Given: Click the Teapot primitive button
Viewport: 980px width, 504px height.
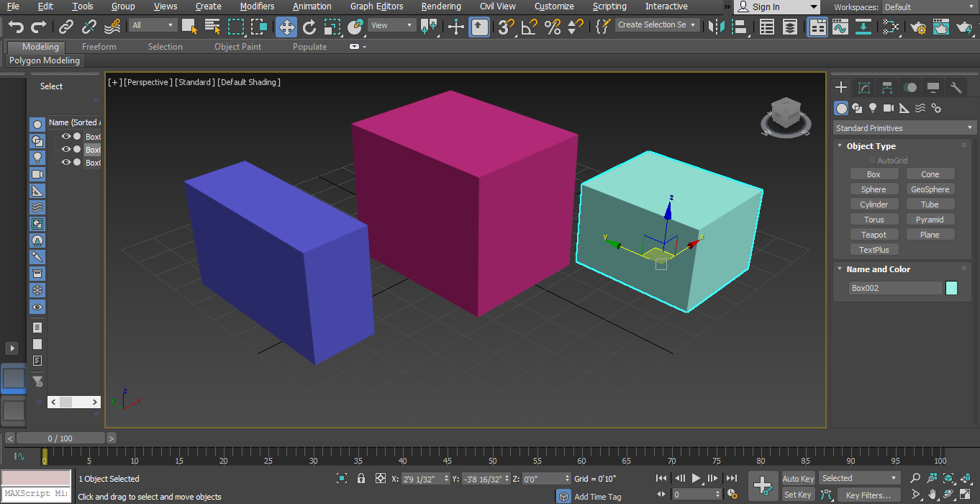Looking at the screenshot, I should (874, 235).
